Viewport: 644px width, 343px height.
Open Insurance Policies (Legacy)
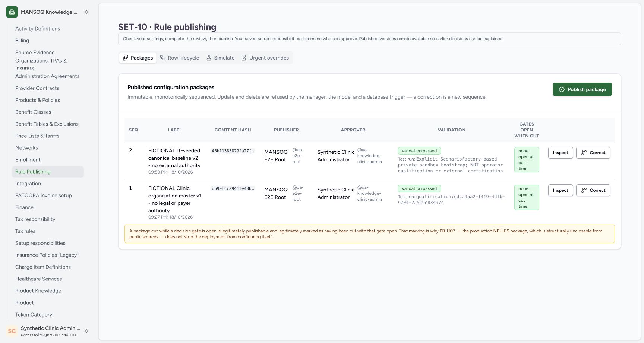[x=47, y=255]
